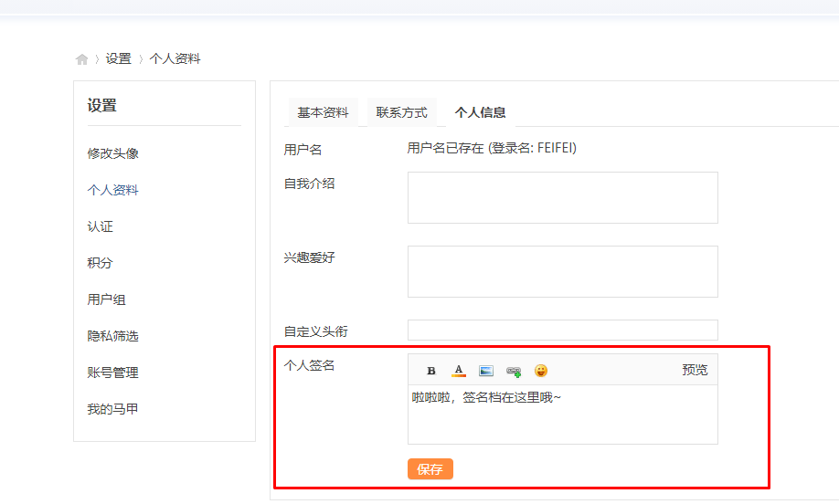Open 认证 in the sidebar
839x504 pixels.
click(101, 226)
